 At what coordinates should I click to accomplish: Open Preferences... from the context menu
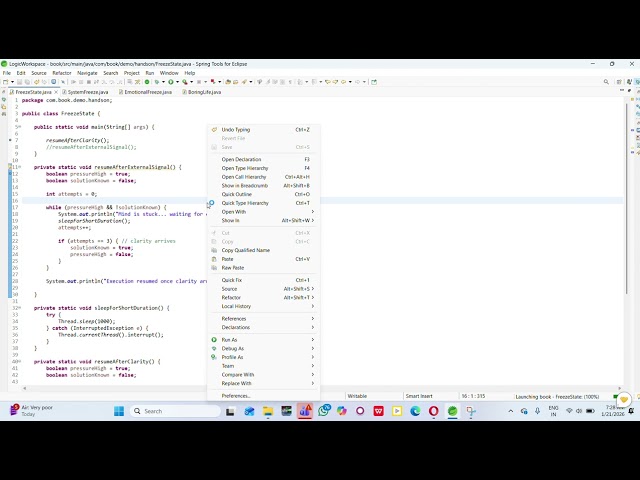(x=236, y=396)
